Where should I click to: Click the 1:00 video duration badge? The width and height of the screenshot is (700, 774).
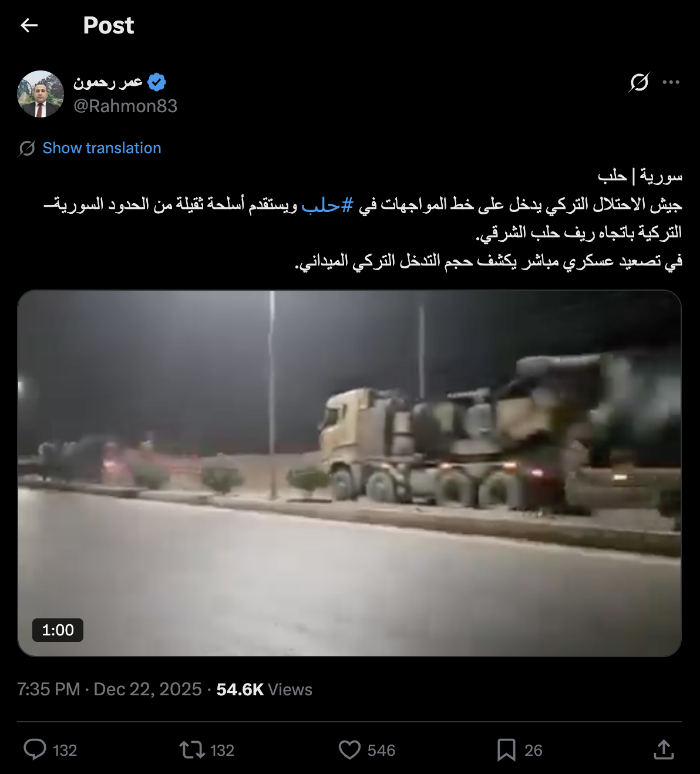point(58,630)
